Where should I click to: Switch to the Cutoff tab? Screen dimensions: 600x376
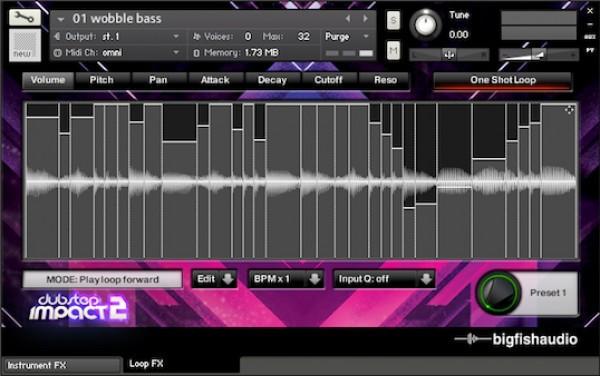[x=328, y=80]
